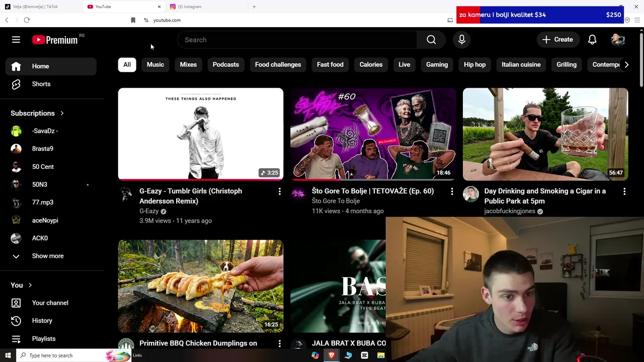Open options menu for G-Eazy Tumblr Girls video
Viewport: 644px width, 362px height.
tap(279, 192)
